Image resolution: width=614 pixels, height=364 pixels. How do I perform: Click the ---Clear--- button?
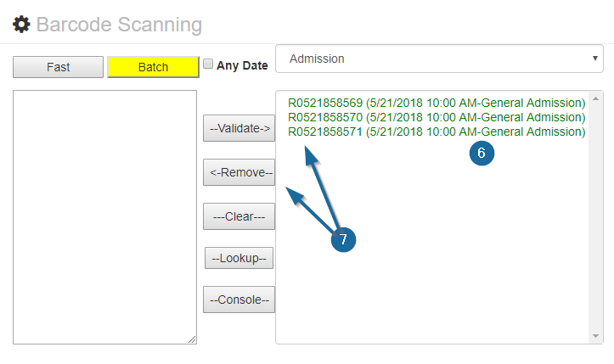(x=239, y=216)
